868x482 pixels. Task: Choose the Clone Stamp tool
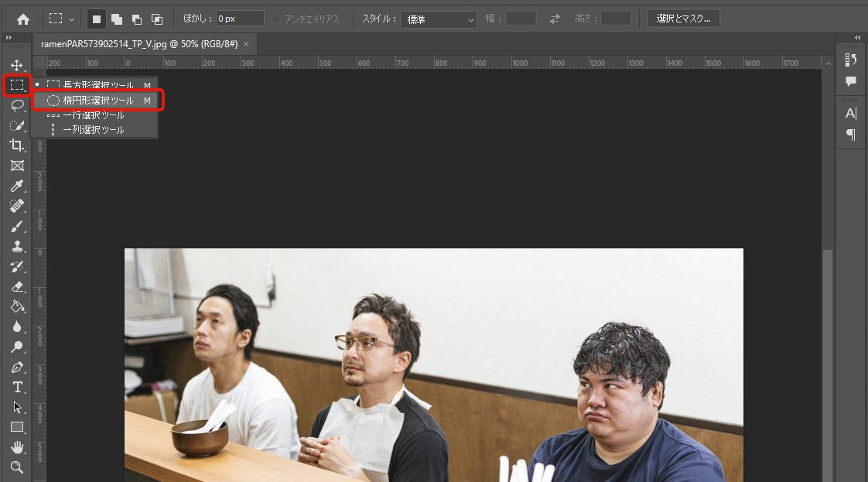click(x=16, y=246)
